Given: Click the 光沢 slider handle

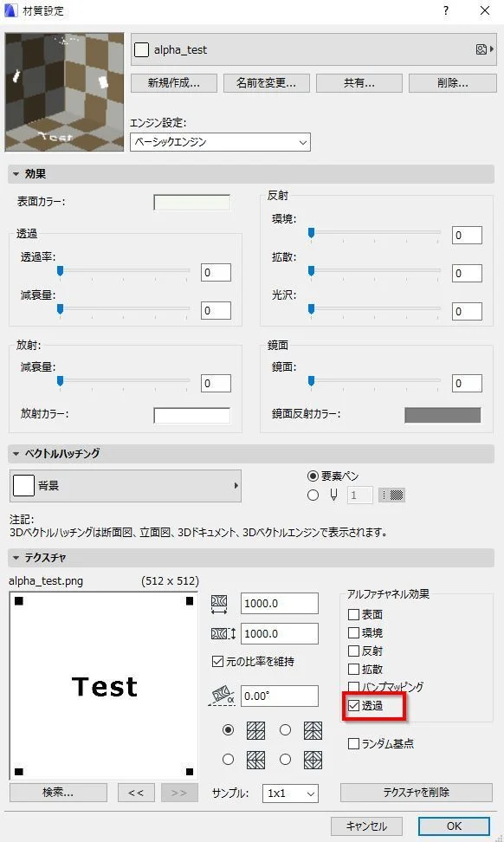Looking at the screenshot, I should coord(311,309).
